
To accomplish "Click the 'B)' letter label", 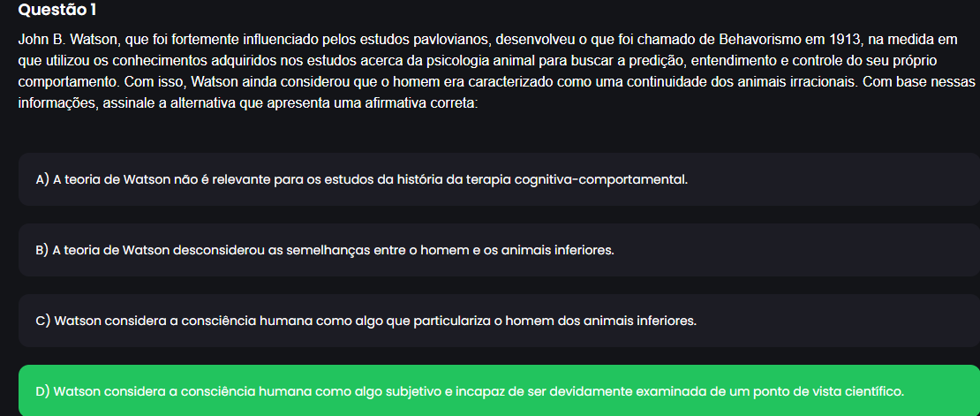I will pyautogui.click(x=43, y=251).
